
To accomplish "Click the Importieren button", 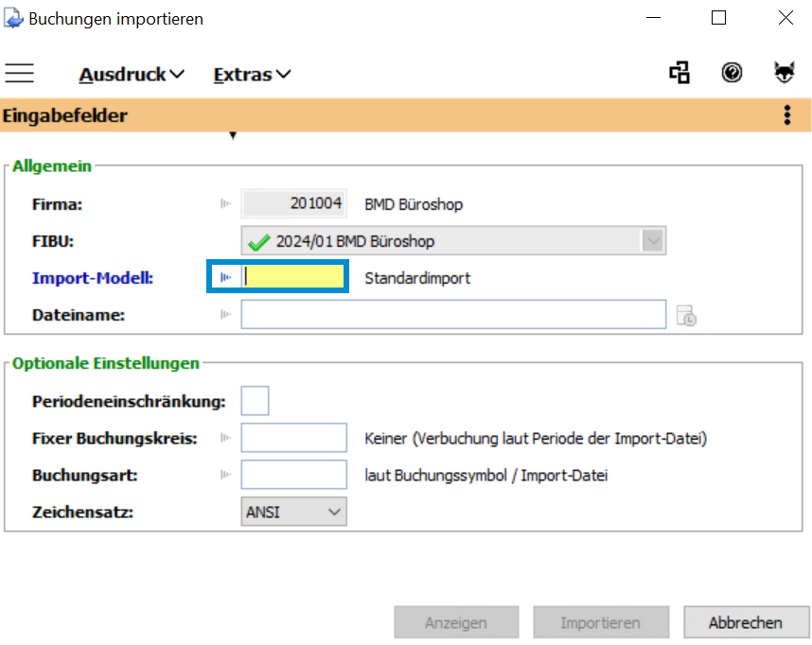I will click(600, 622).
